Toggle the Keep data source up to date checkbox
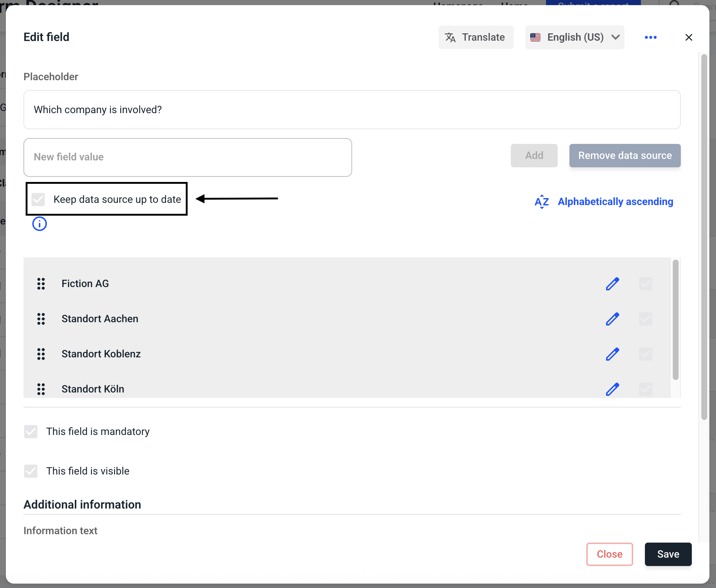This screenshot has width=716, height=588. (38, 199)
